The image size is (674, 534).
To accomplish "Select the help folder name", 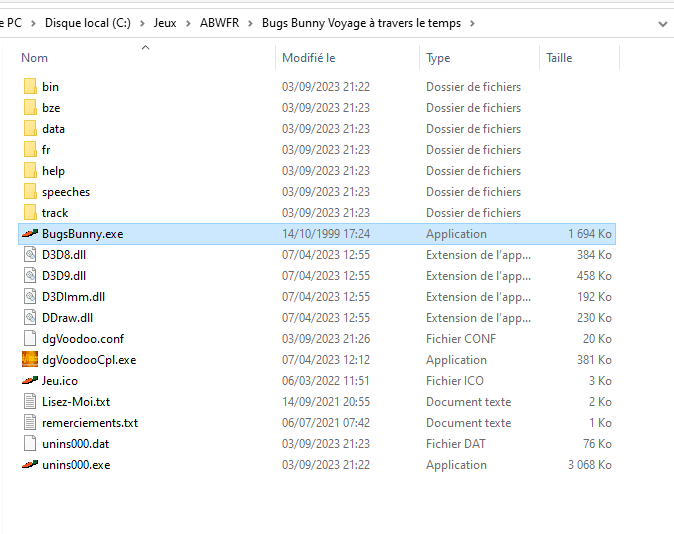I will tap(53, 171).
